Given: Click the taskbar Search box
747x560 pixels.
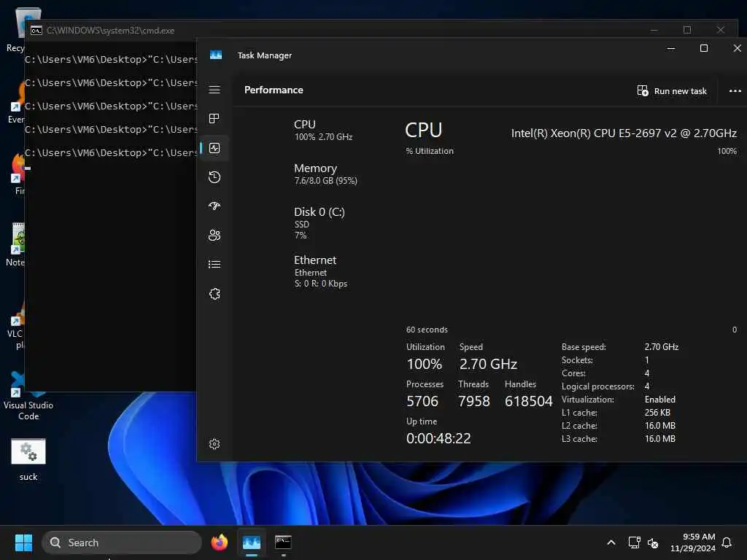Looking at the screenshot, I should tap(122, 542).
